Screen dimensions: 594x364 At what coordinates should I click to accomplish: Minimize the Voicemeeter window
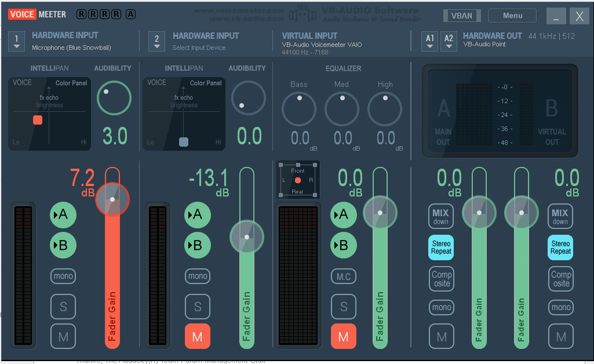click(556, 16)
